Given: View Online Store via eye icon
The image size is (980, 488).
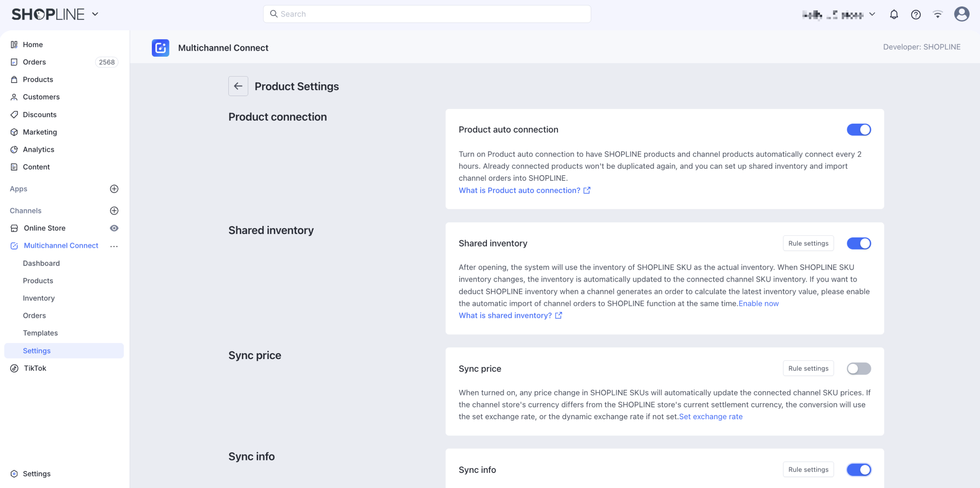Looking at the screenshot, I should click(x=114, y=228).
